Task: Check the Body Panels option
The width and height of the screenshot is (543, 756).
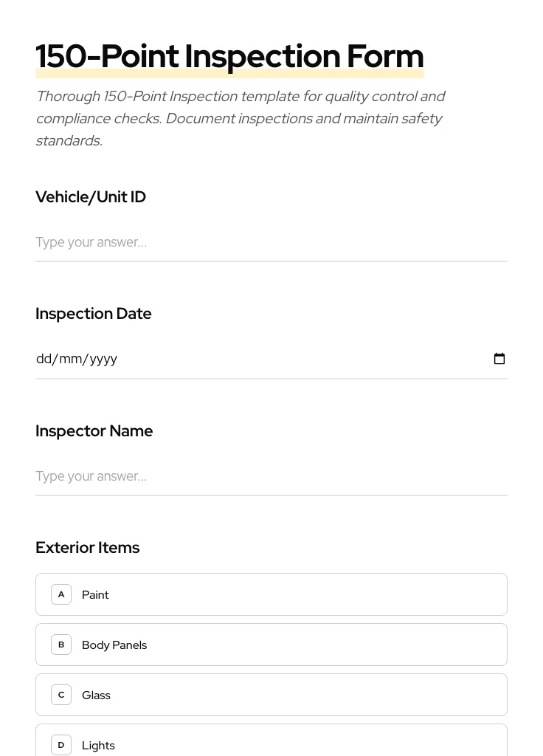Action: click(x=271, y=645)
